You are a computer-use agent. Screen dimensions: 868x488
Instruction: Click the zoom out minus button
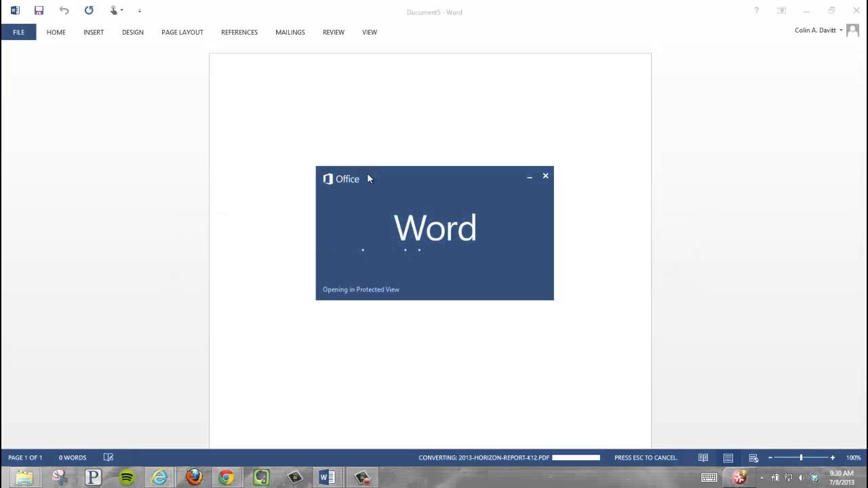pyautogui.click(x=770, y=457)
